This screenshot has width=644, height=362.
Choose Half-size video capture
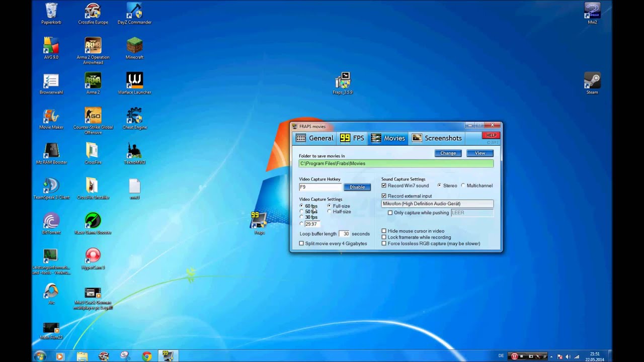coord(329,212)
